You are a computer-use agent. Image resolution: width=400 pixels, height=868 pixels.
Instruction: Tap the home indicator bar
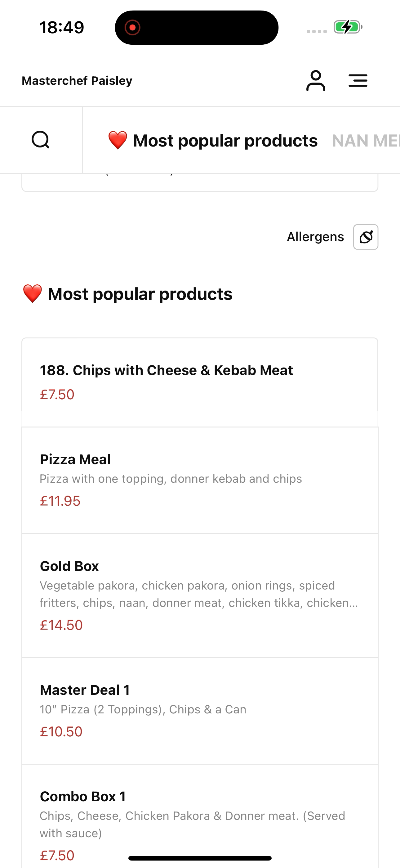point(200,858)
